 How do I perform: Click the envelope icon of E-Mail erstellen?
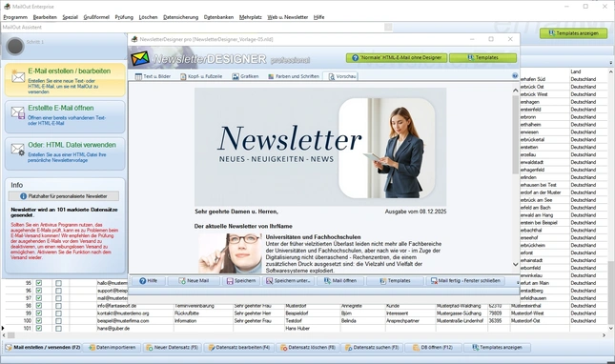(x=18, y=77)
